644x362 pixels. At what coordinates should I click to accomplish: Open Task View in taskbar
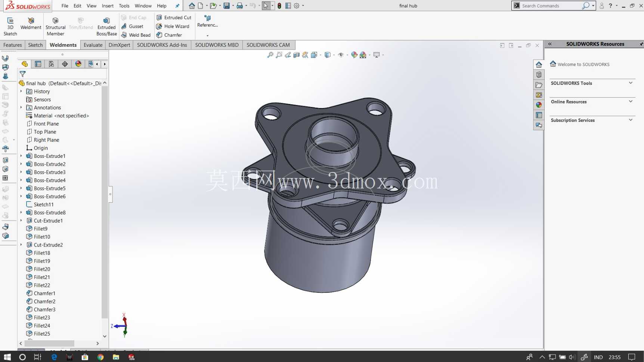pos(37,357)
